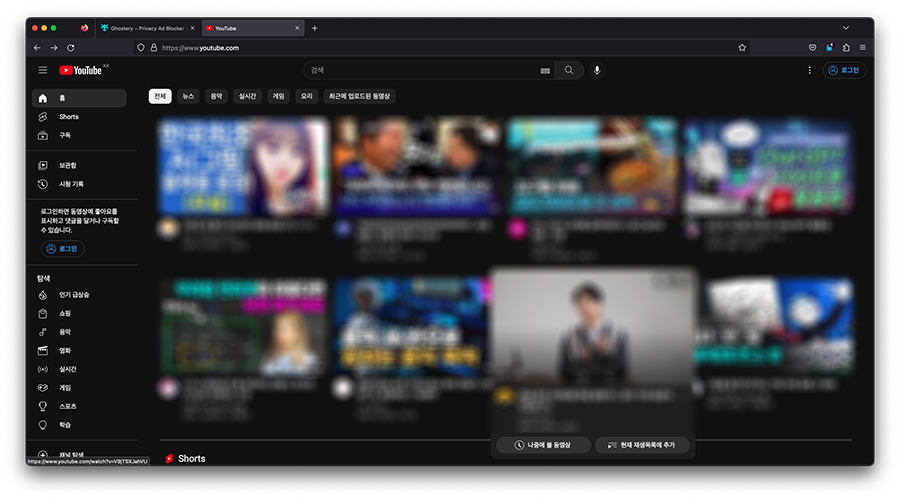Viewport: 900px width, 500px height.
Task: Open the hovered preview of man in suit
Action: click(x=593, y=327)
